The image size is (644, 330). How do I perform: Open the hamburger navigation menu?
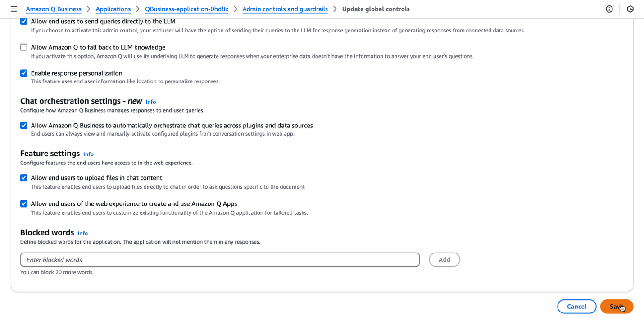[14, 9]
